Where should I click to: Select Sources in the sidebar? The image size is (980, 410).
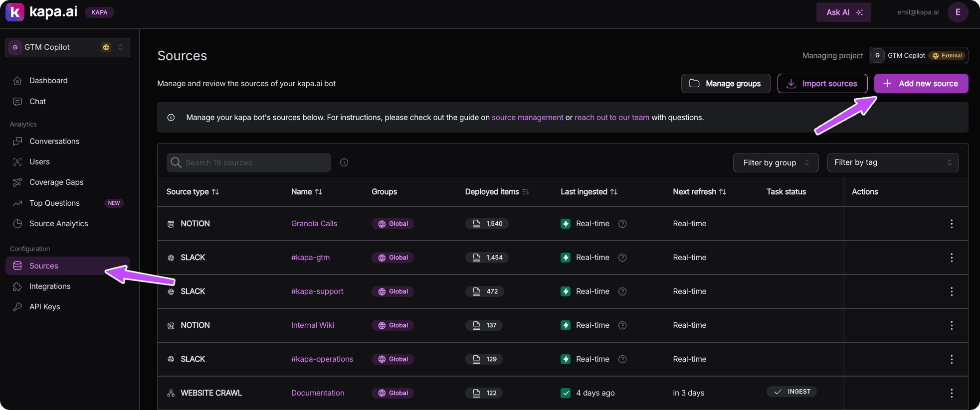(x=68, y=266)
